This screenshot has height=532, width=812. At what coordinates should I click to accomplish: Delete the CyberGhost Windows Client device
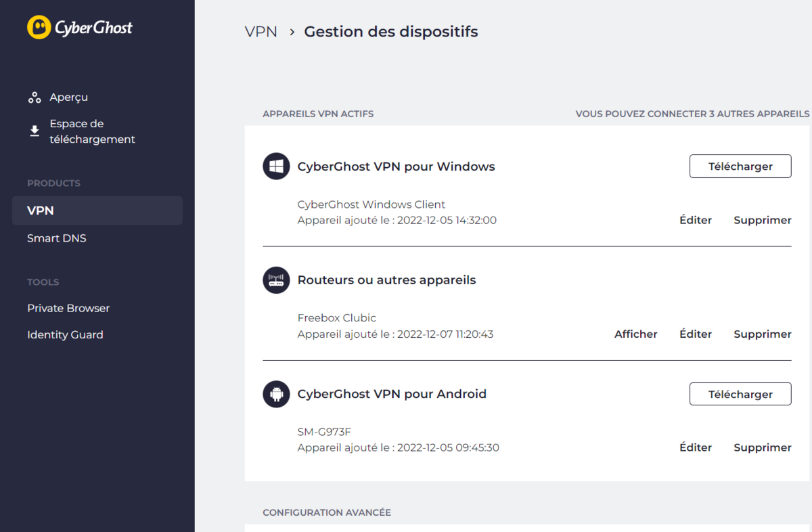tap(763, 220)
